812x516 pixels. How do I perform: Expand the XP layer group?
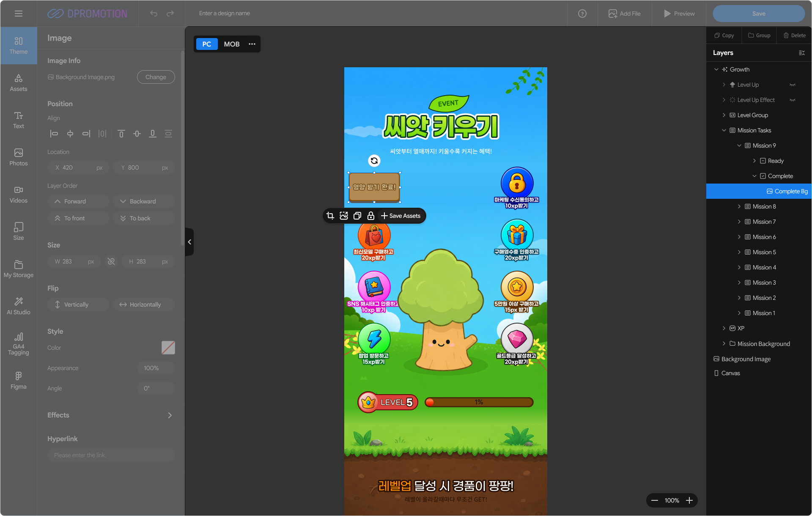[x=724, y=328]
